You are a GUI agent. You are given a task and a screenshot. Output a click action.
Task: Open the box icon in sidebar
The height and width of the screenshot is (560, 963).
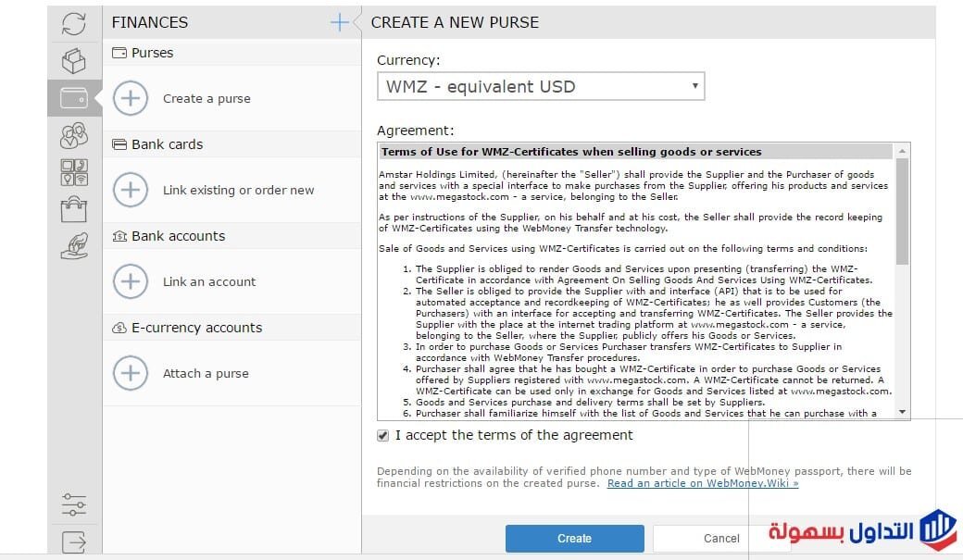click(x=74, y=61)
